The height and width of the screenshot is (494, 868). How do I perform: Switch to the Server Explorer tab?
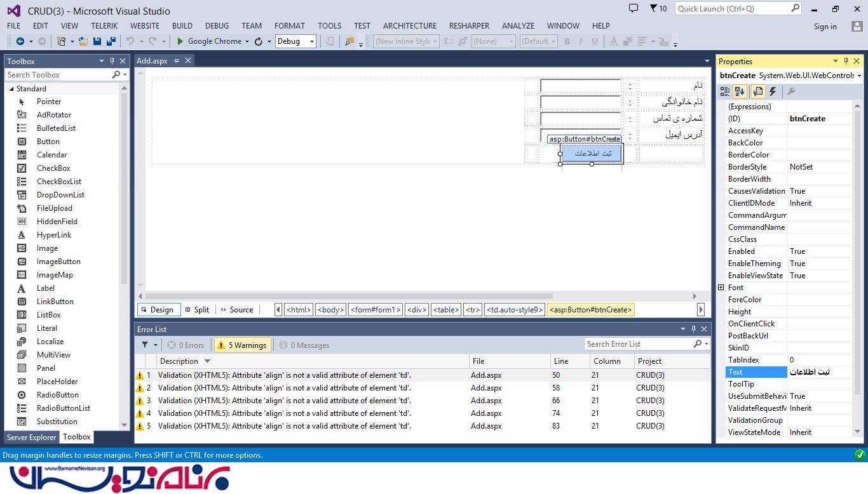[31, 437]
